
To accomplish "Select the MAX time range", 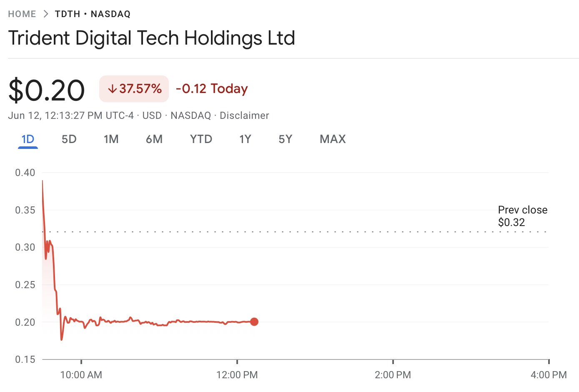I will click(333, 139).
